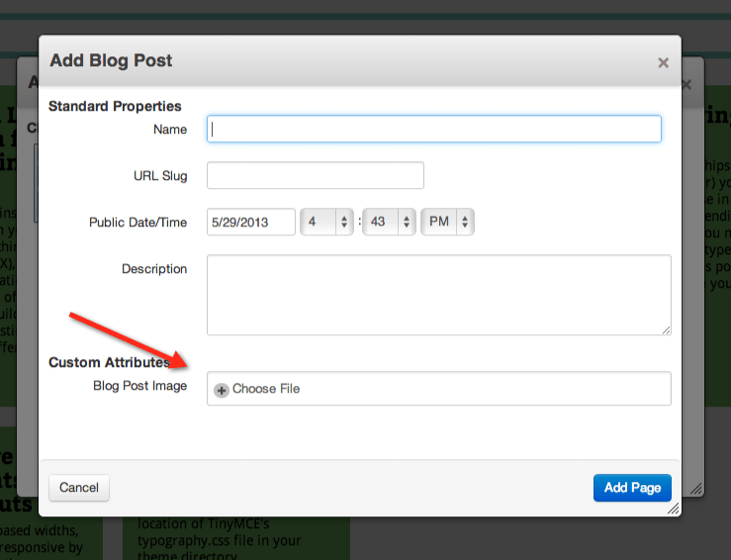Open the minutes dropdown showing 43
This screenshot has width=731, height=560.
coord(389,222)
